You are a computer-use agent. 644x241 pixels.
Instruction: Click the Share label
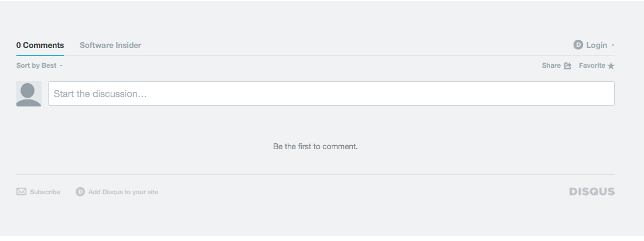click(551, 66)
